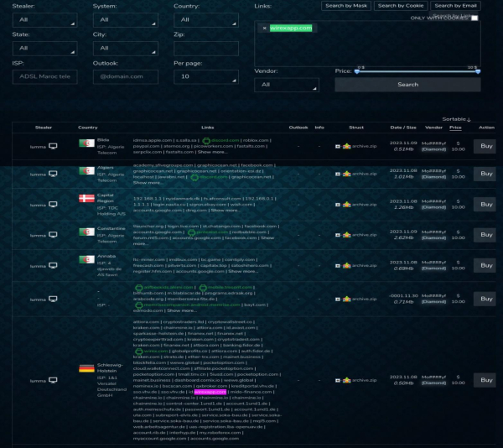The height and width of the screenshot is (448, 503).
Task: Click the Search by Cookie button
Action: pyautogui.click(x=401, y=6)
